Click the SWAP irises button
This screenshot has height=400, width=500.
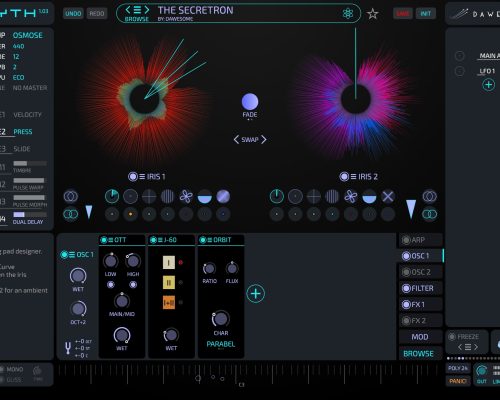coord(250,140)
